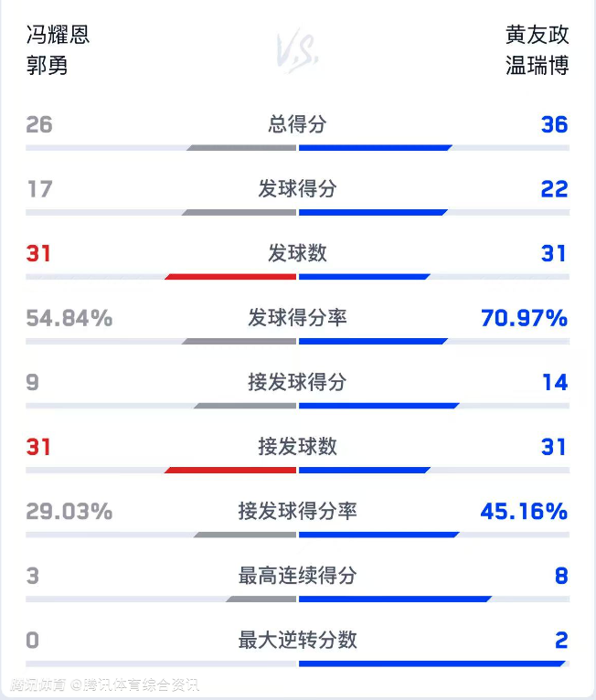
Task: Click the 接发球得分 stat label
Action: [x=297, y=382]
